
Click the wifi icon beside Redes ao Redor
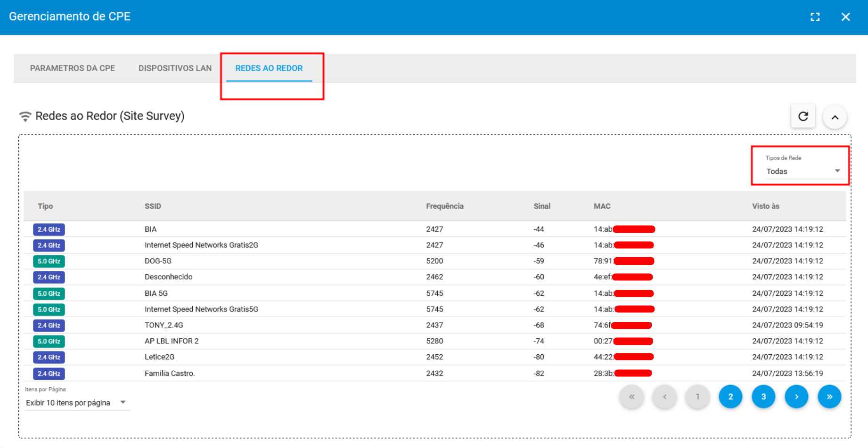pos(25,116)
